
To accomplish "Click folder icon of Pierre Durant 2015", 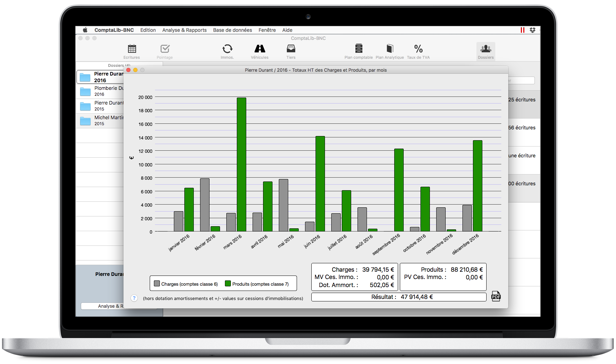I will coord(85,106).
